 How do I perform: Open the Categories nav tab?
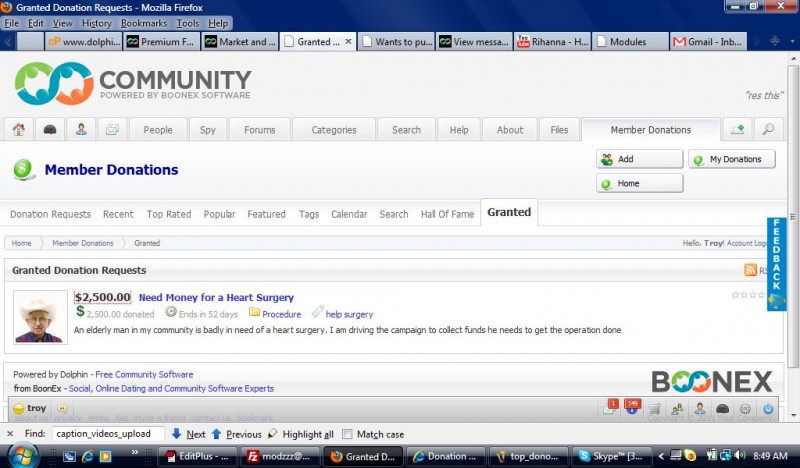point(334,130)
